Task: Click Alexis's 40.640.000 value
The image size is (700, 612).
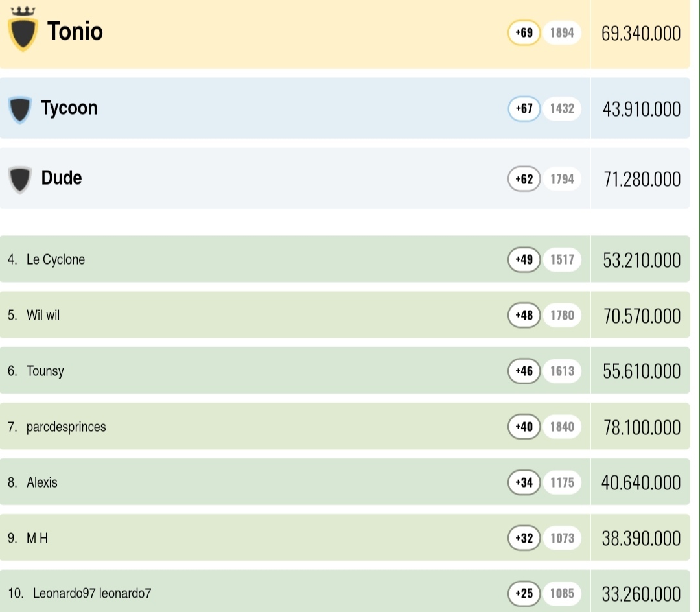Action: 641,483
